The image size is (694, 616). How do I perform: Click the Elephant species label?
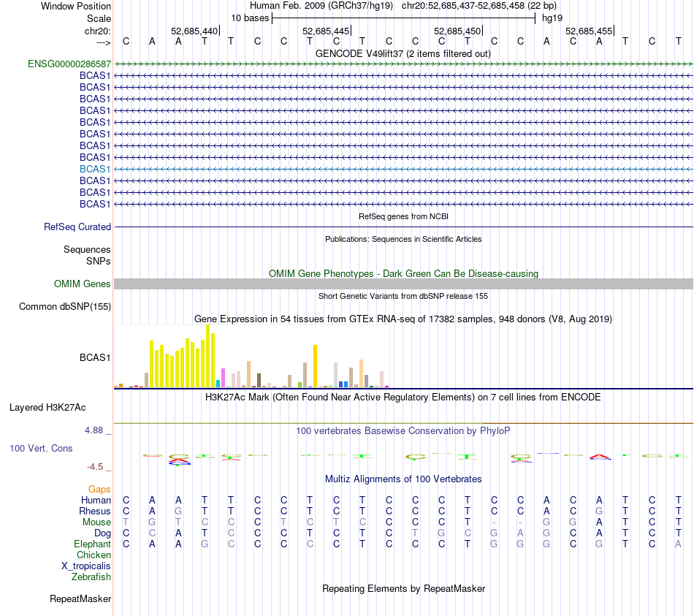click(x=92, y=544)
